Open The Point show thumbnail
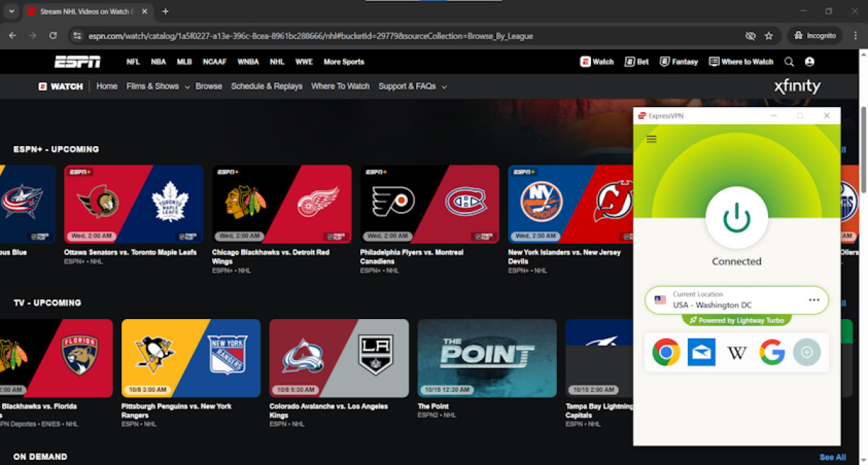This screenshot has width=868, height=465. coord(488,358)
